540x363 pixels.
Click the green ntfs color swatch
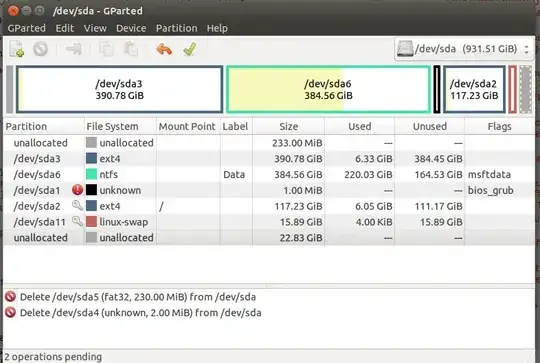[91, 174]
